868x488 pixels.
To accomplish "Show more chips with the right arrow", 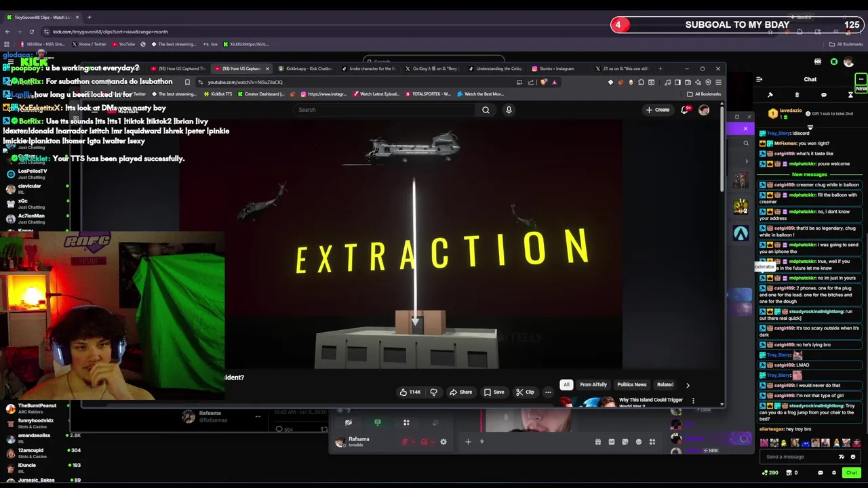I will [x=688, y=385].
